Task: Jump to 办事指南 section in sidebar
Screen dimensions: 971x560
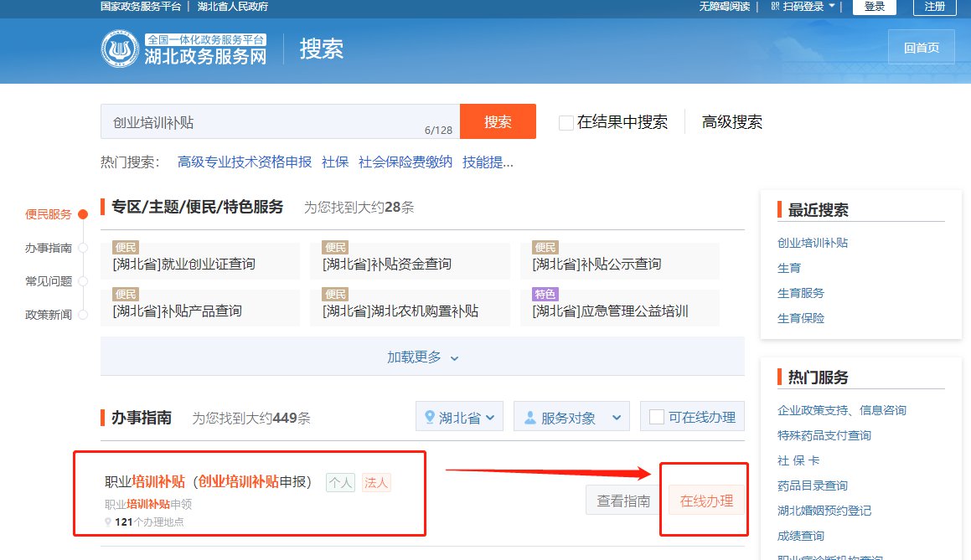Action: (x=48, y=248)
